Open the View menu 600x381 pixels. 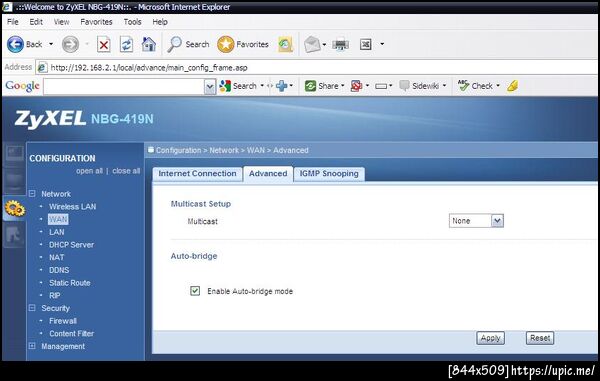coord(61,22)
